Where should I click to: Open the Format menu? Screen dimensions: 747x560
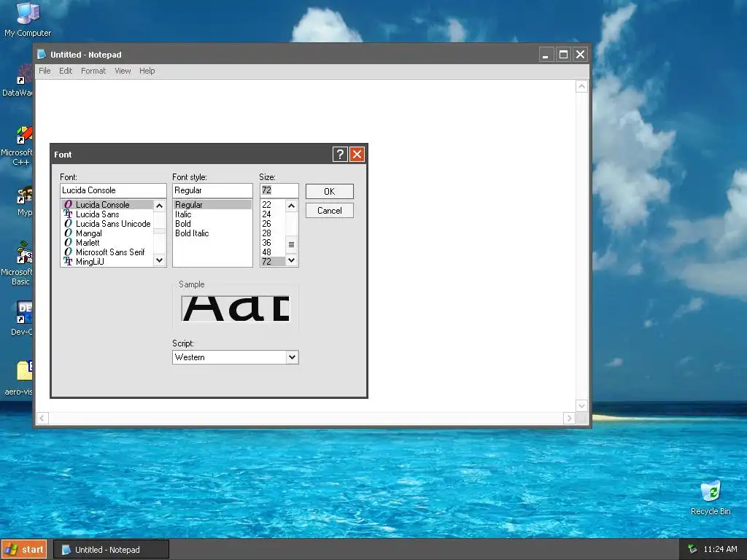point(93,71)
